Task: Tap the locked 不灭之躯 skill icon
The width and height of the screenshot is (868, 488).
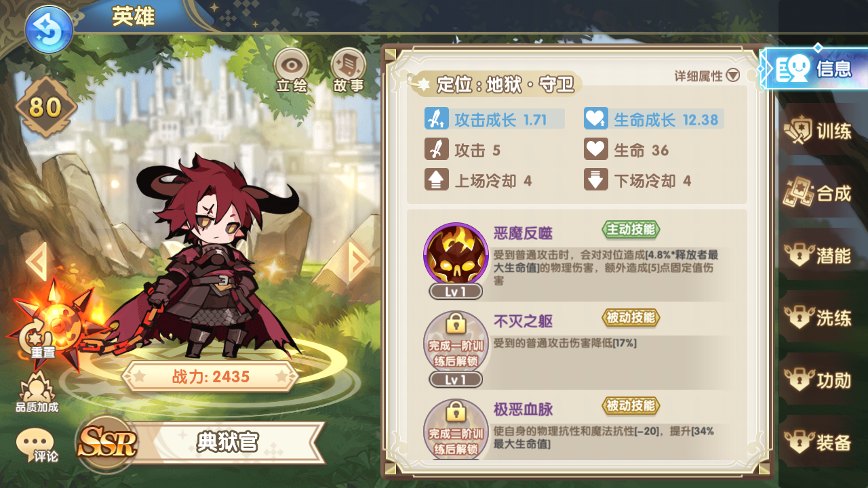Action: pyautogui.click(x=456, y=344)
